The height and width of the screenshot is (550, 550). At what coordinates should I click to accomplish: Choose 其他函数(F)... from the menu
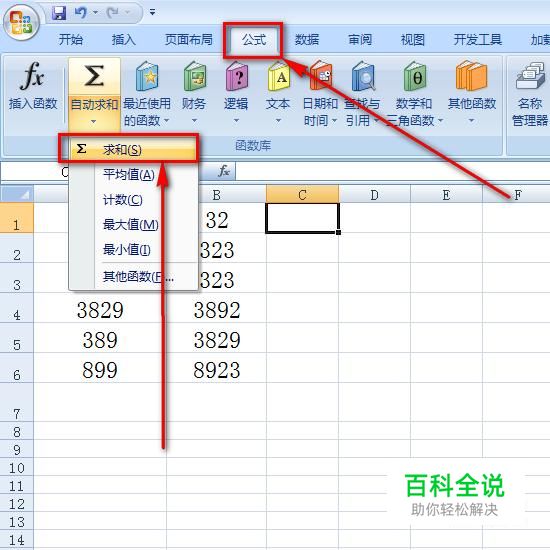pos(133,277)
